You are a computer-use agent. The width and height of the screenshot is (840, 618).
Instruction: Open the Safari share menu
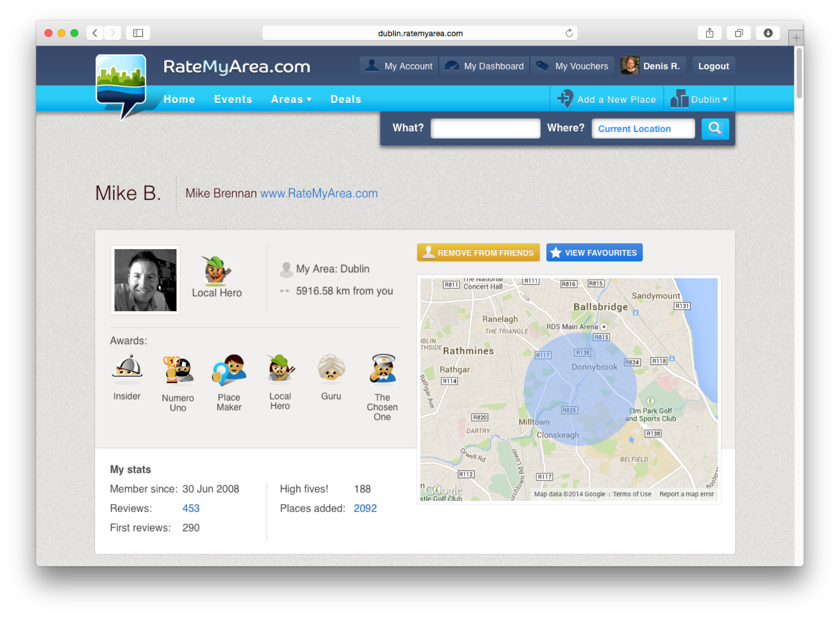click(x=709, y=33)
